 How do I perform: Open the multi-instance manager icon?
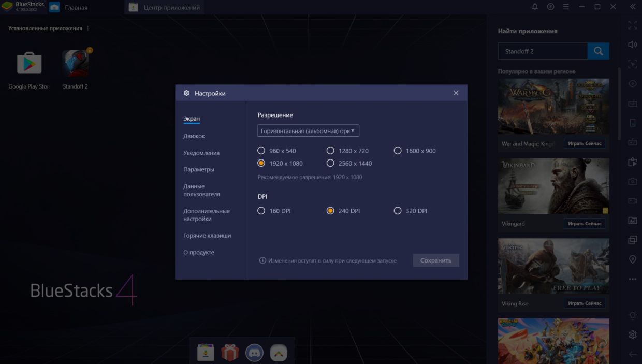tap(632, 240)
